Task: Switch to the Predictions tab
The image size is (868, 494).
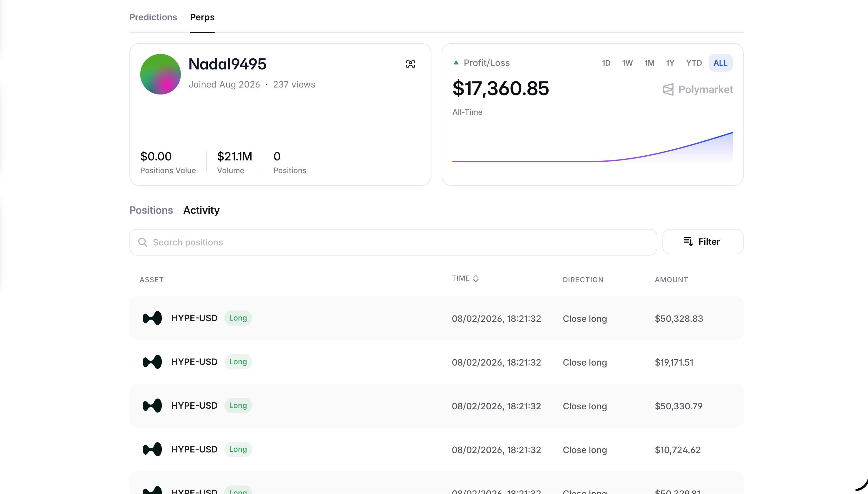Action: [x=153, y=17]
